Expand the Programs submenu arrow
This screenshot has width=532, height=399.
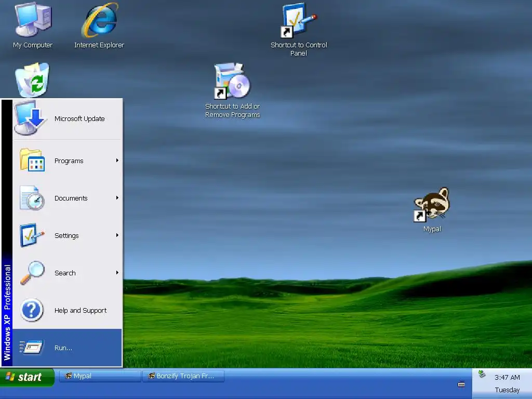(x=117, y=160)
